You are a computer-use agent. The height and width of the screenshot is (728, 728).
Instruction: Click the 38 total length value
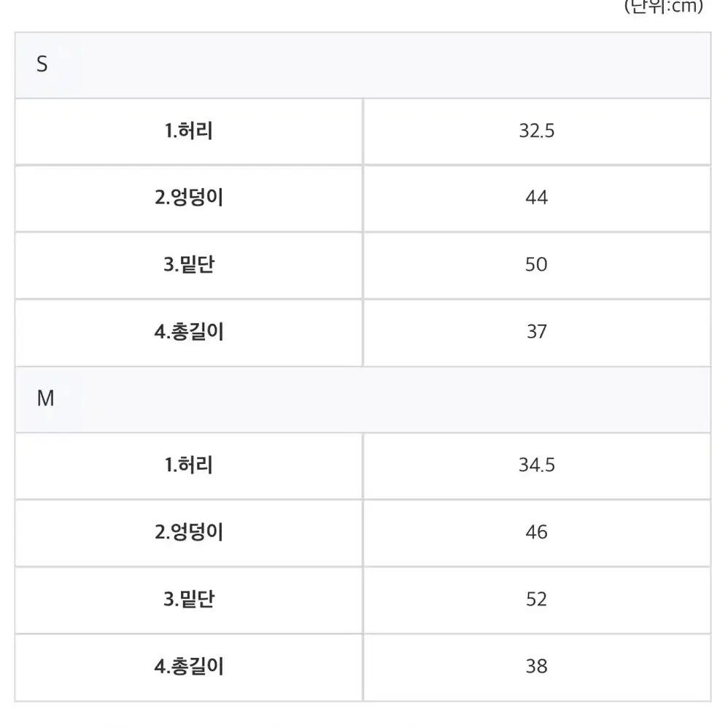[537, 667]
